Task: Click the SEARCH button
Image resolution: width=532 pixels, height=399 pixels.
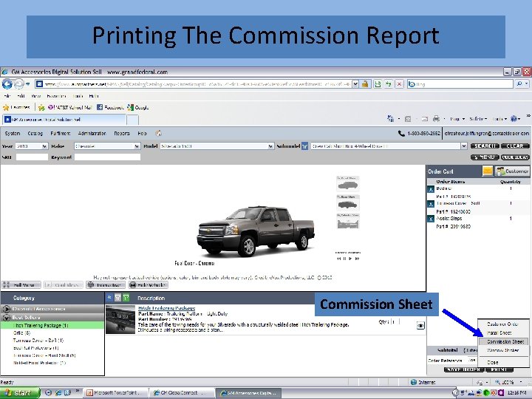Action: pos(485,146)
